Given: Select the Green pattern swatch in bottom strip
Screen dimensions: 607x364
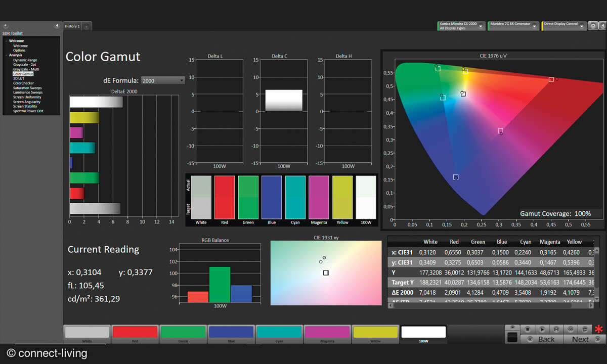Looking at the screenshot, I should click(183, 334).
